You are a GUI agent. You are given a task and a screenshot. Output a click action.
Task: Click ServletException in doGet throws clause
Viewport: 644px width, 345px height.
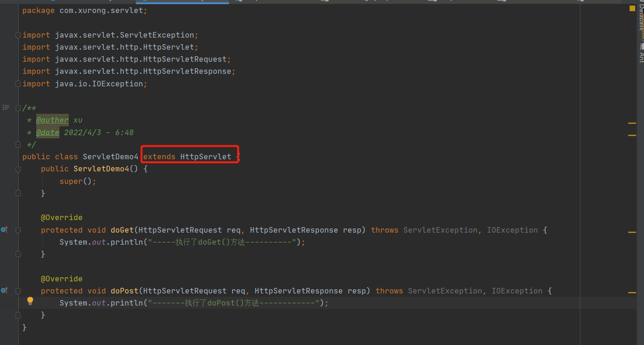point(440,230)
